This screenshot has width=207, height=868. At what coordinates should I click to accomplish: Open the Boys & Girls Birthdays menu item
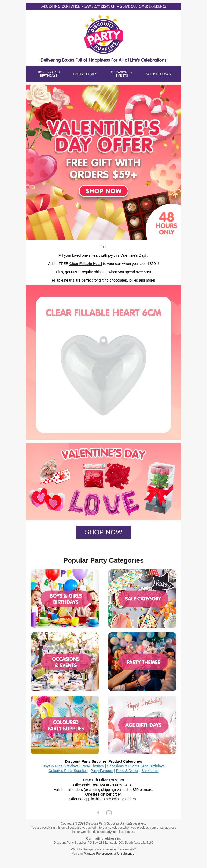49,74
